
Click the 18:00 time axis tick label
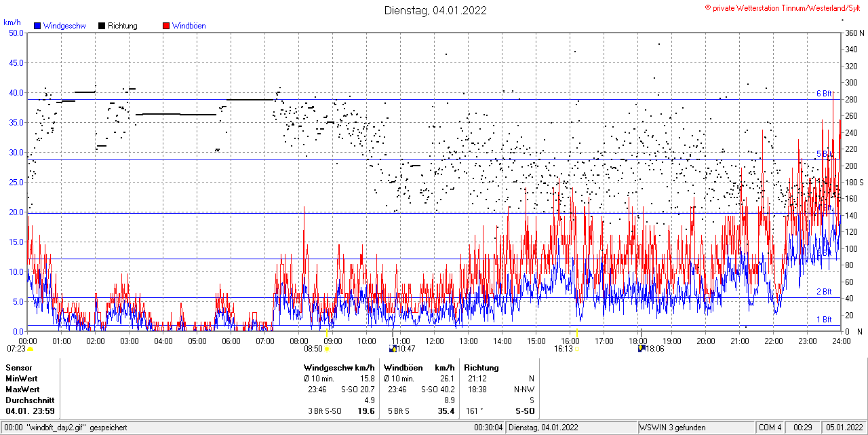tap(637, 341)
